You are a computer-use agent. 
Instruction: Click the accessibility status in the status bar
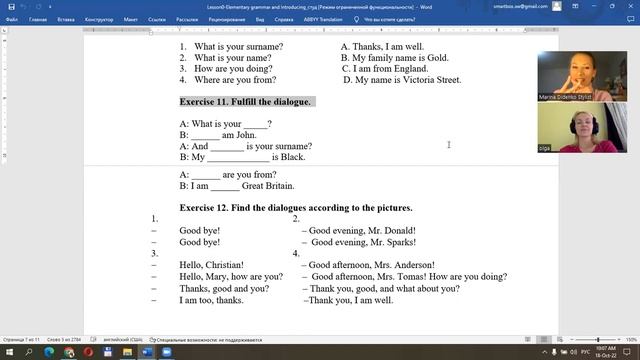click(x=206, y=340)
